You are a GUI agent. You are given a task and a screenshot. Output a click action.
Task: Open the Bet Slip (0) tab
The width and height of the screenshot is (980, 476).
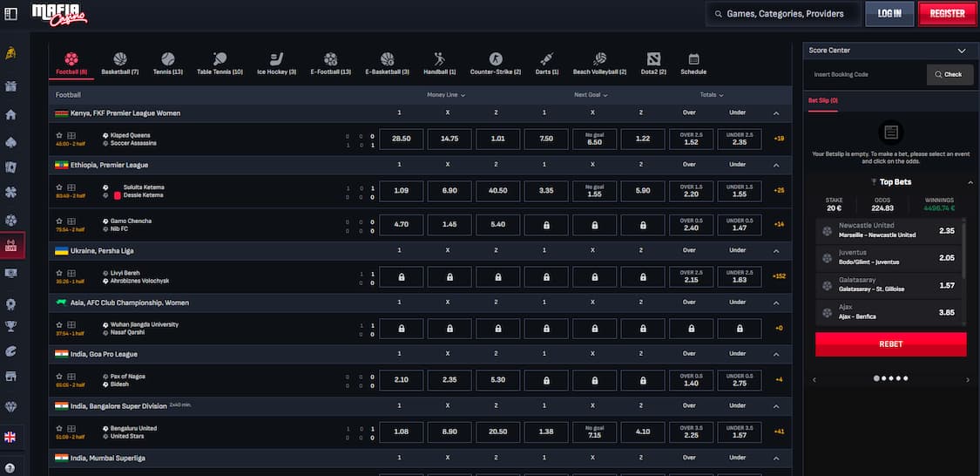(x=822, y=100)
